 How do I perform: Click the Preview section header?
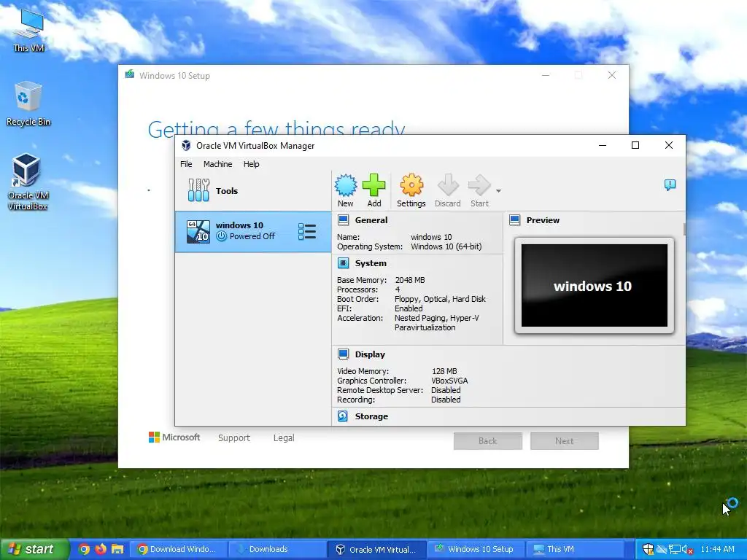tap(543, 220)
